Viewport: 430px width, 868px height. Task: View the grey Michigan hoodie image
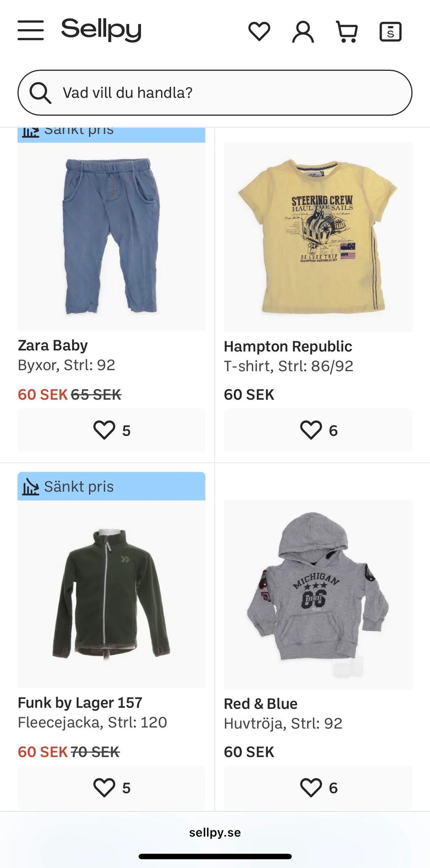coord(318,594)
